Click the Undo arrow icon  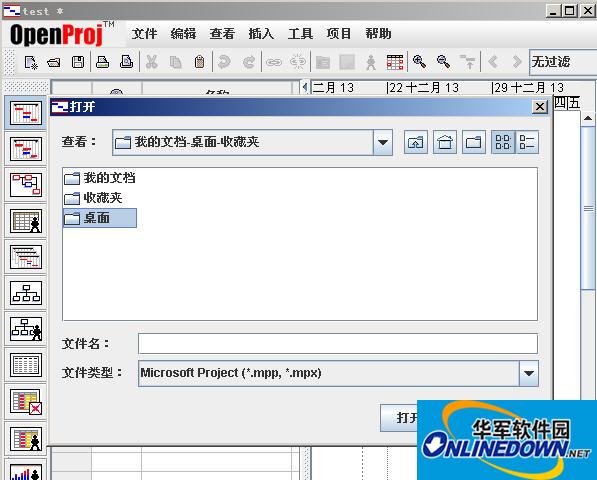coord(224,62)
